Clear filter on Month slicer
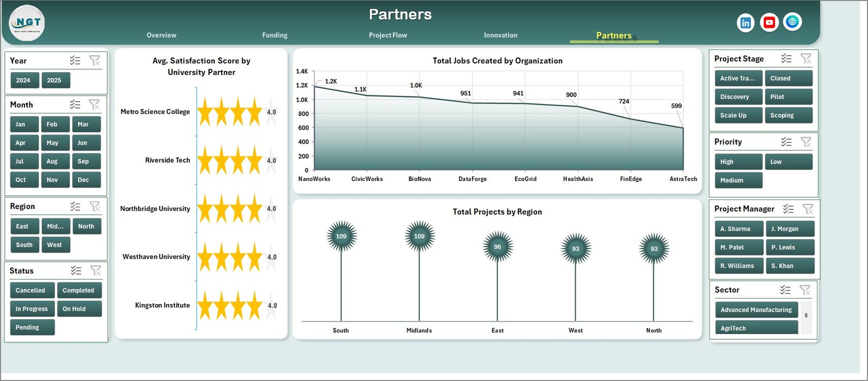This screenshot has height=381, width=868. click(94, 105)
